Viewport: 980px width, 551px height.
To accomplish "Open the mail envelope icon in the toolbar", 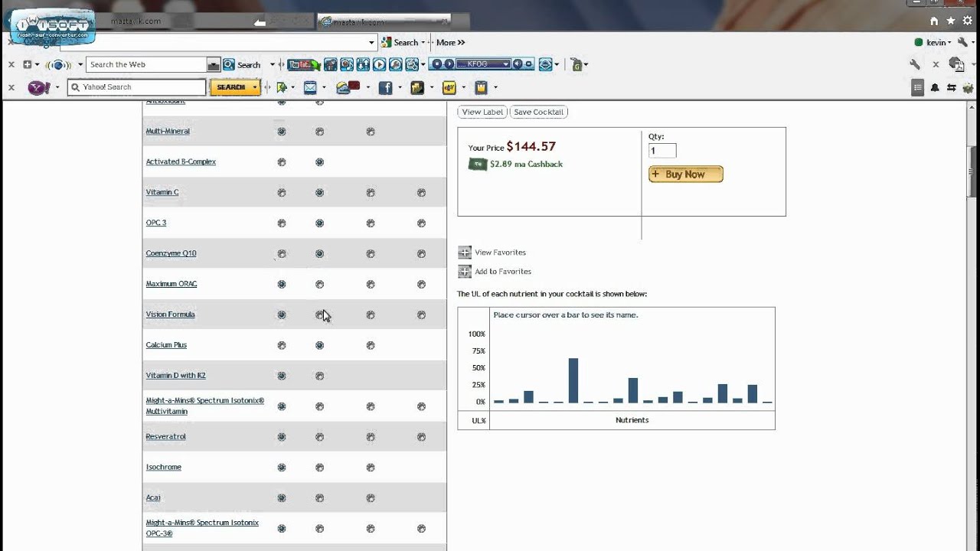I will (x=310, y=88).
